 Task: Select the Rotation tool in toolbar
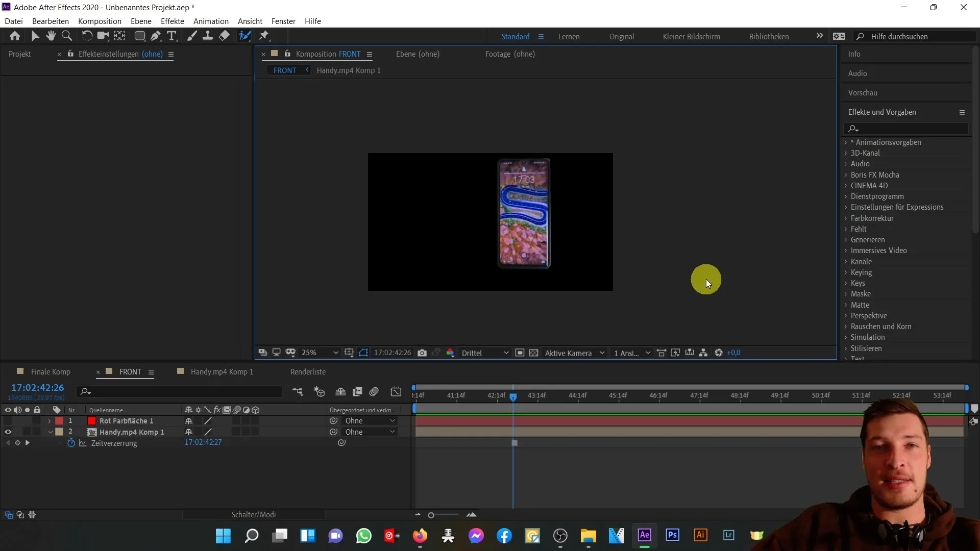[87, 36]
